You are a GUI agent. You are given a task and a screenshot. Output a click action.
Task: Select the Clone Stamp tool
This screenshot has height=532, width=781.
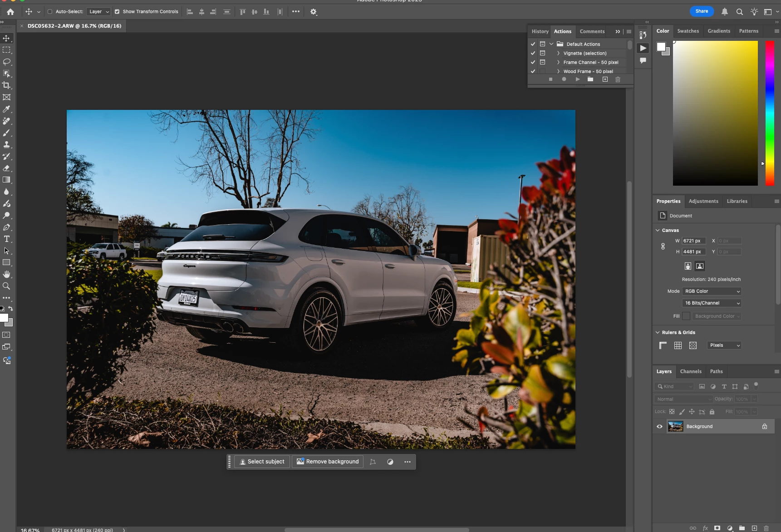pos(6,144)
